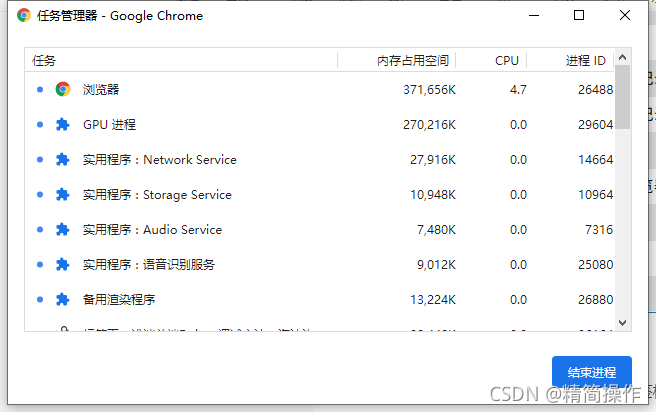Image resolution: width=656 pixels, height=412 pixels.
Task: Click the memory value 9,012K
Action: click(436, 265)
